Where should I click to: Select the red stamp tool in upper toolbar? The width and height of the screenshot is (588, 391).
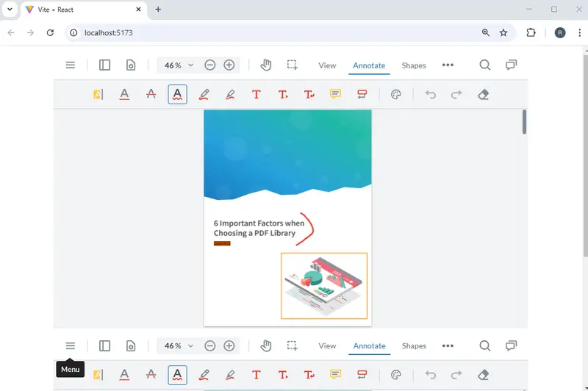tap(362, 95)
